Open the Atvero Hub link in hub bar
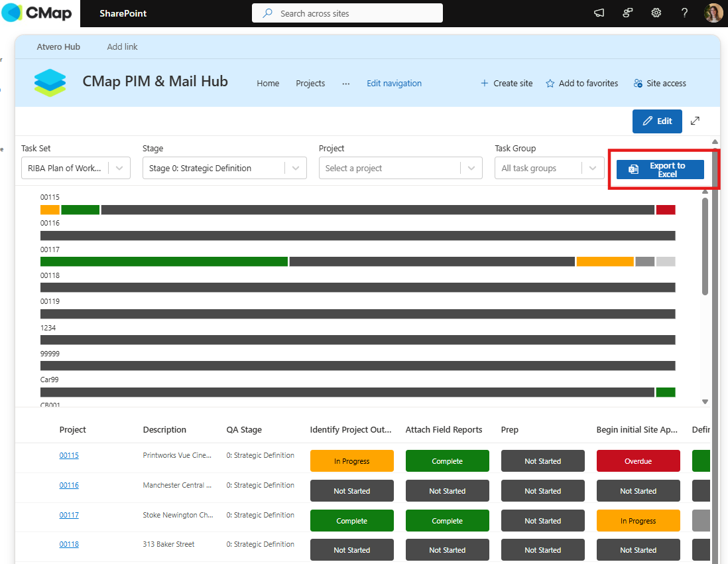Image resolution: width=728 pixels, height=564 pixels. coord(58,47)
